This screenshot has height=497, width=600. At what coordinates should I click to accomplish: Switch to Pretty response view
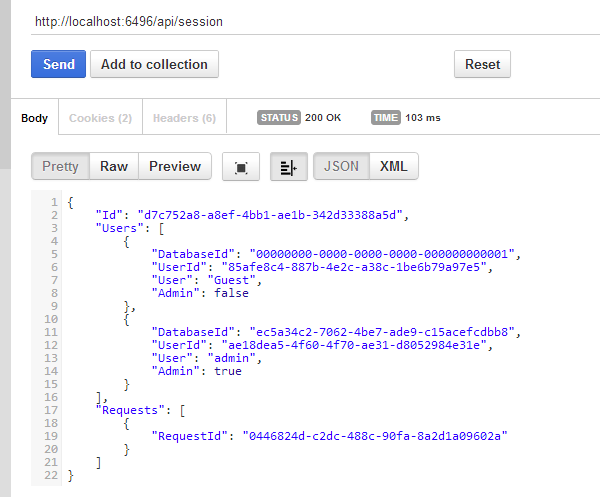pos(60,166)
